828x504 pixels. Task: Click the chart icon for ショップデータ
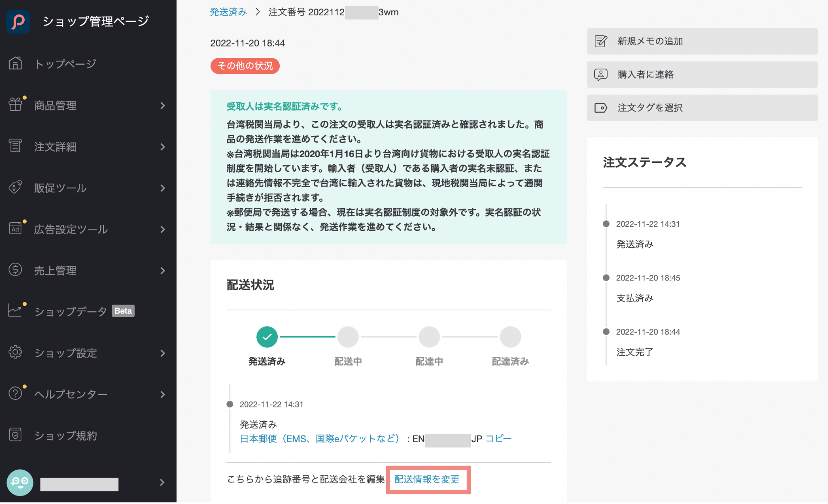coord(15,310)
